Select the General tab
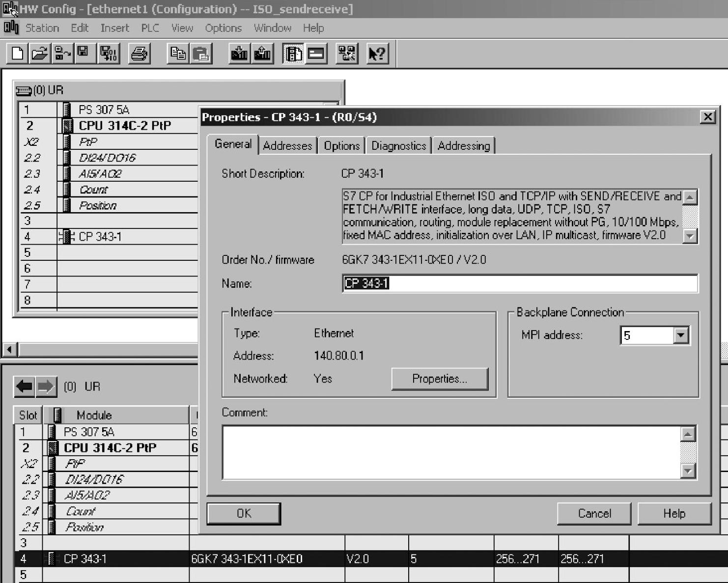728x583 pixels. coord(233,144)
